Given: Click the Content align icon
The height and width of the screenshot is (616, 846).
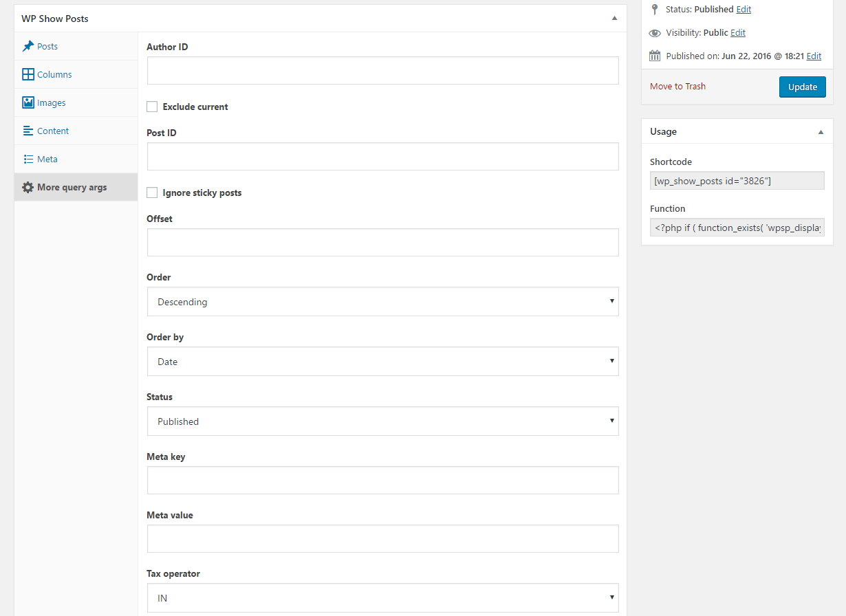Looking at the screenshot, I should tap(28, 131).
